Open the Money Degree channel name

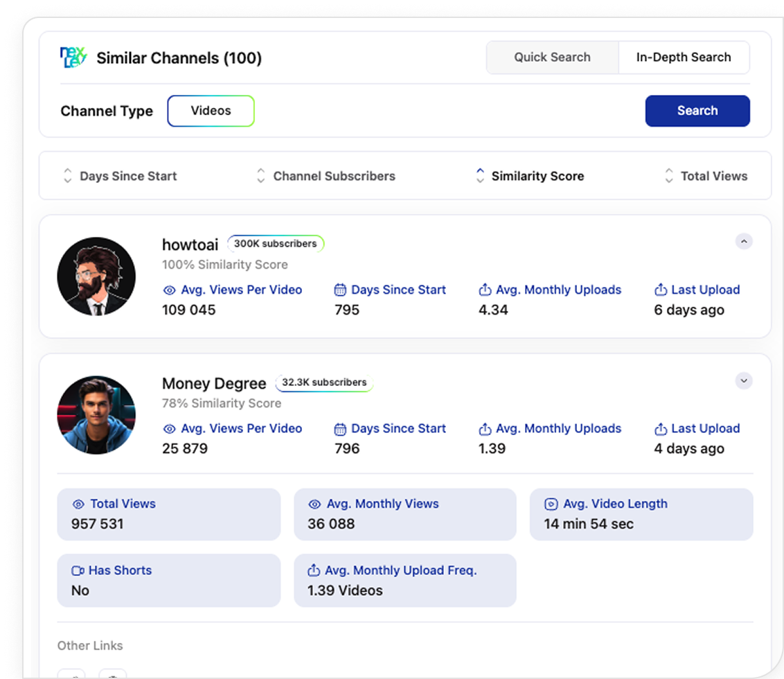click(214, 384)
